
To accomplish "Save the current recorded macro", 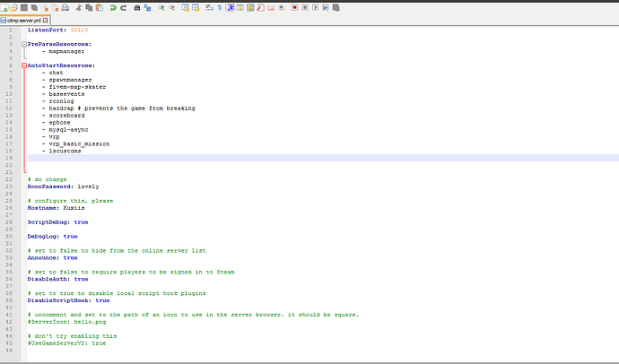I will [x=336, y=7].
